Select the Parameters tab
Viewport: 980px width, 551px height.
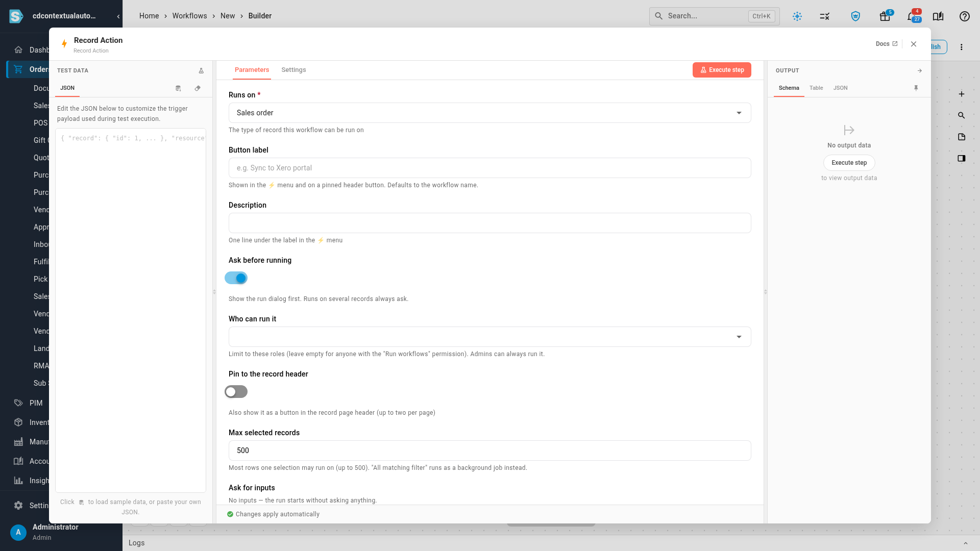252,70
